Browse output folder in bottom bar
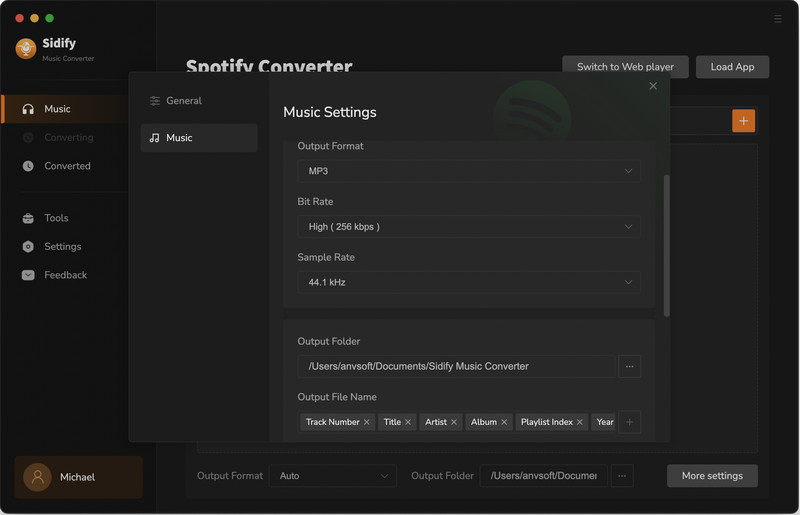Viewport: 800px width, 515px height. [x=622, y=476]
